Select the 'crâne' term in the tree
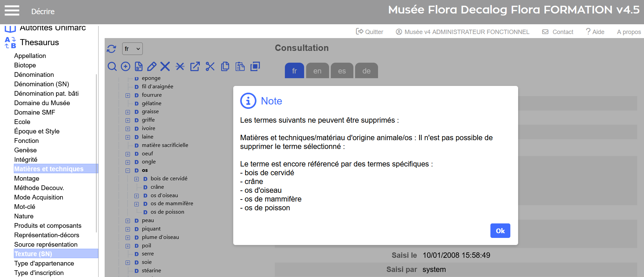This screenshot has width=644, height=277. click(157, 187)
